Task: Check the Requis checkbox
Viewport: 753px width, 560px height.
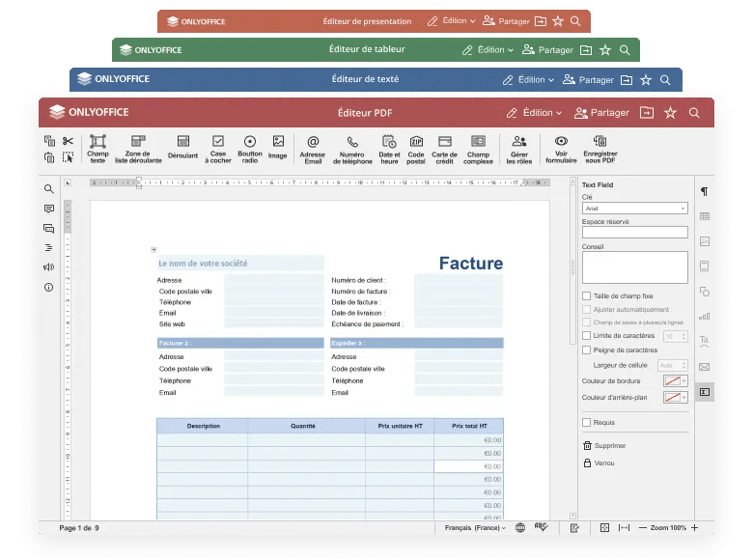Action: point(586,422)
